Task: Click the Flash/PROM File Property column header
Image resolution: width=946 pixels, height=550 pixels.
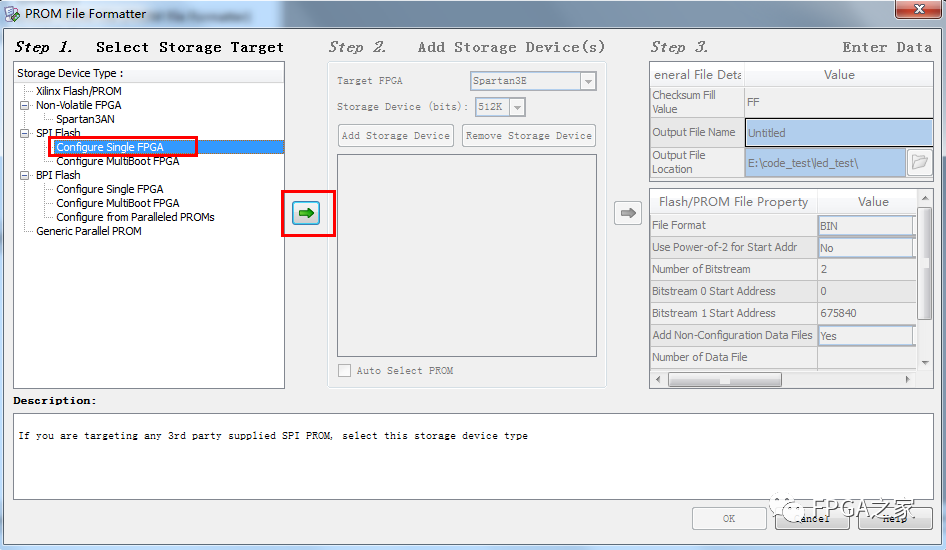Action: (x=733, y=201)
